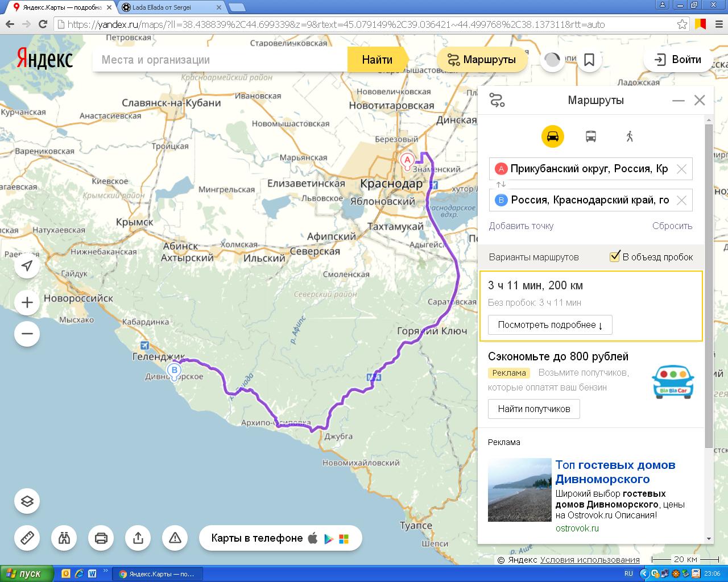Reload the page in Chrome
The width and height of the screenshot is (728, 582).
[43, 24]
